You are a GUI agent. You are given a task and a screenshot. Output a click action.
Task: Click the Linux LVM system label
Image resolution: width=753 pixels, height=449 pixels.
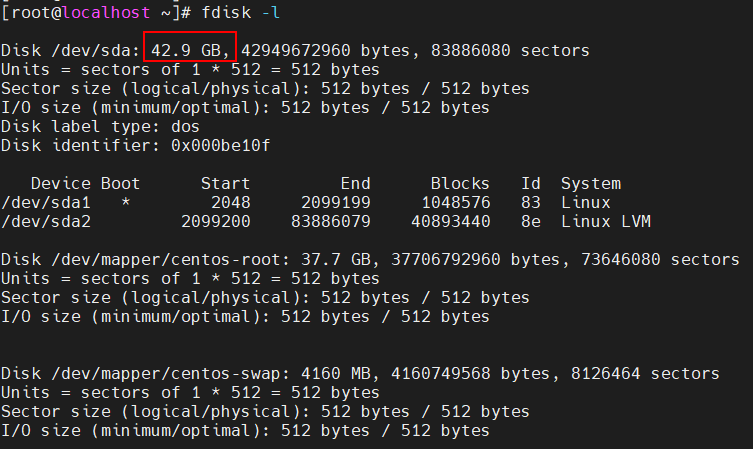(606, 221)
